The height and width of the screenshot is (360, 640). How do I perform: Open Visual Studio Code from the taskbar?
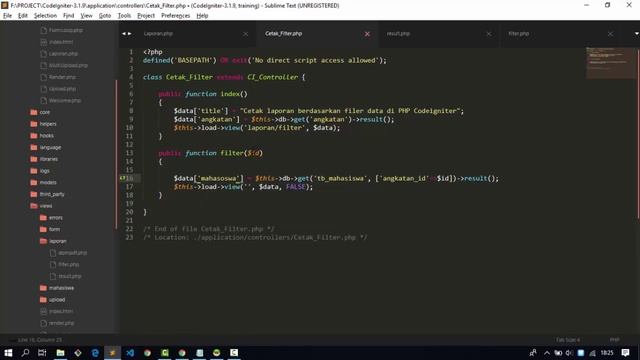[x=130, y=353]
